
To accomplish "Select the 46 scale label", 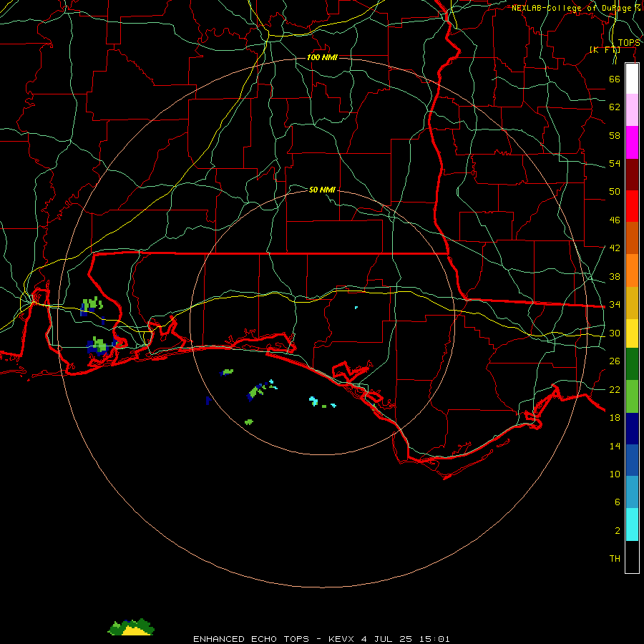I will pyautogui.click(x=615, y=220).
